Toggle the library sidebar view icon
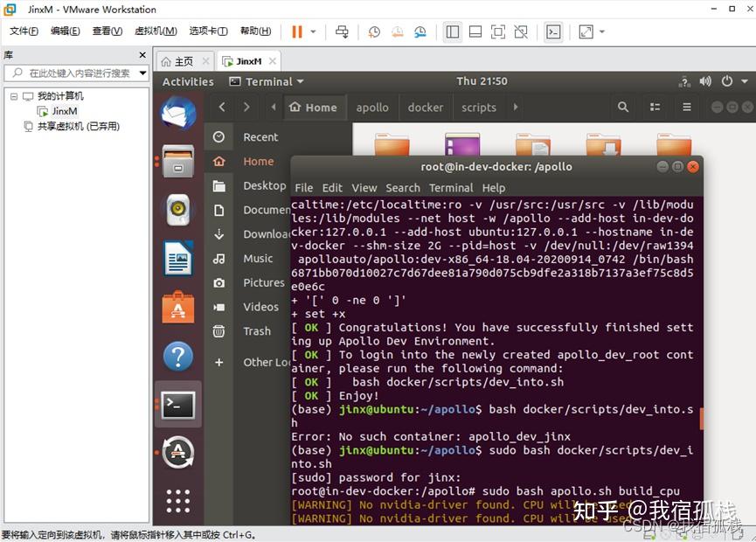The height and width of the screenshot is (542, 756). click(452, 31)
